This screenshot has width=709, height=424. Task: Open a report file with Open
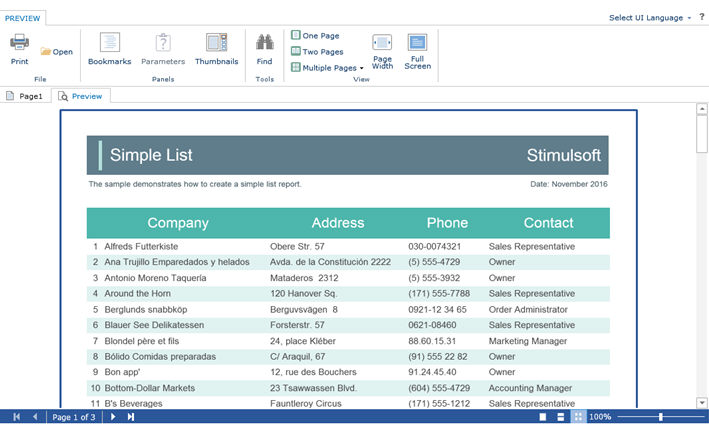57,52
